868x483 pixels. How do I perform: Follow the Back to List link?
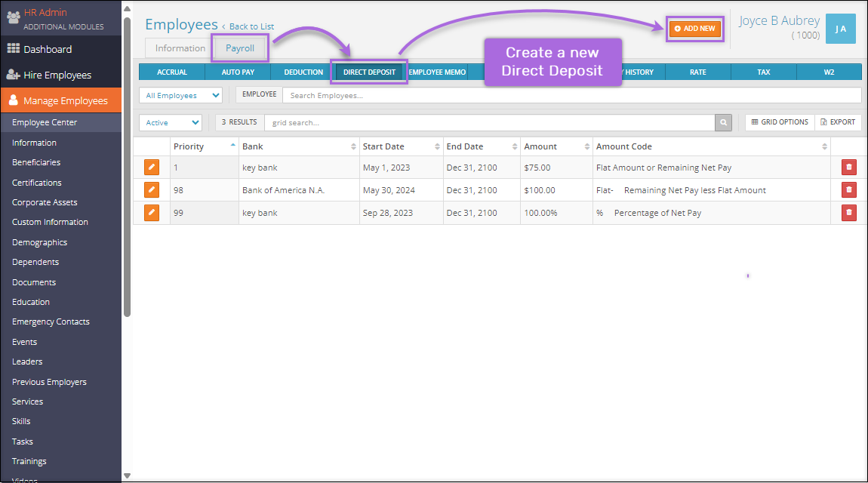coord(251,26)
